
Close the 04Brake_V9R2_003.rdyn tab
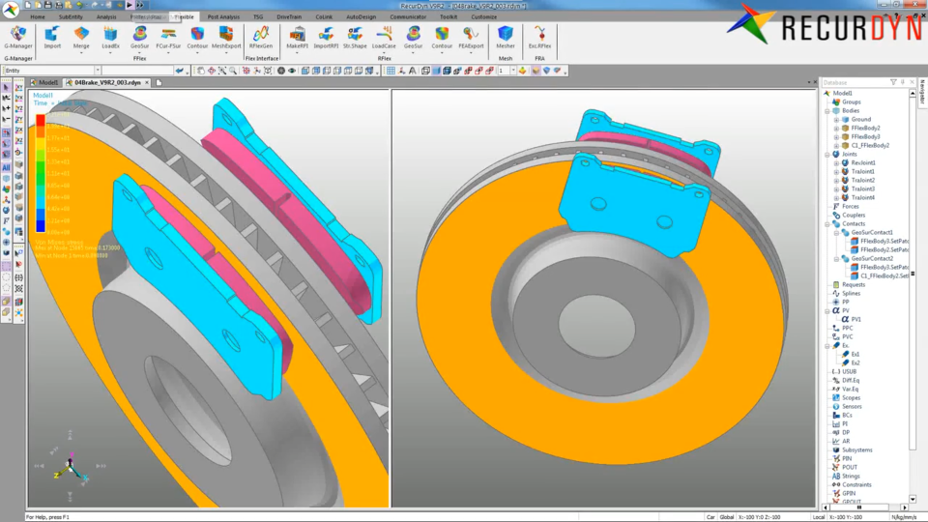pos(147,82)
